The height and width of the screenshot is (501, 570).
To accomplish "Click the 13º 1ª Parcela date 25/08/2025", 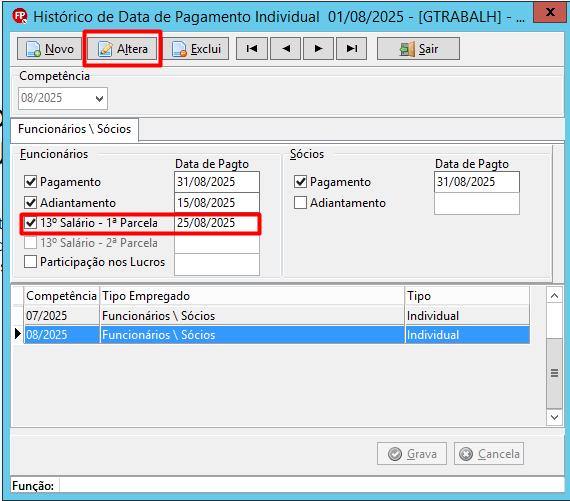I will 217,223.
